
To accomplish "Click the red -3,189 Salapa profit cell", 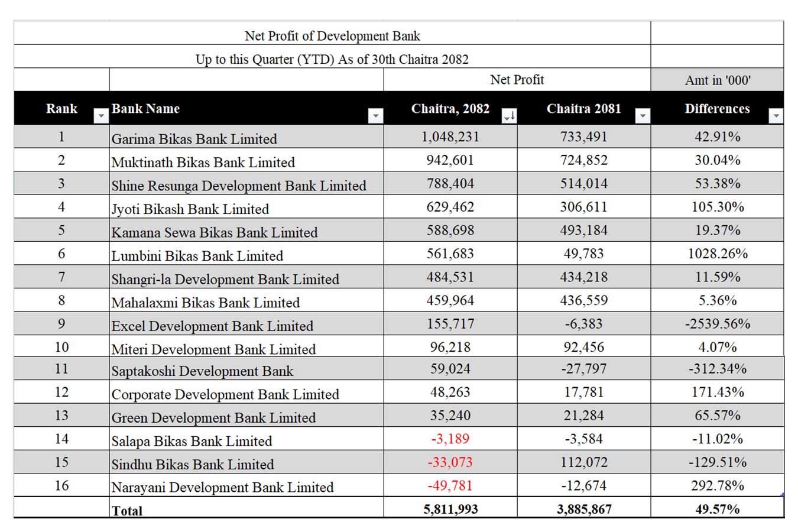I will point(450,439).
